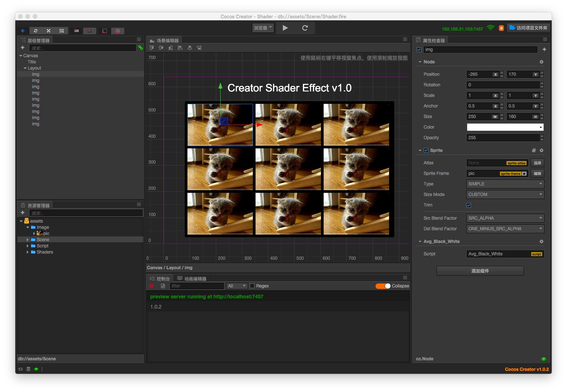
Task: Align selected nodes to horizontal center
Action: [x=190, y=48]
